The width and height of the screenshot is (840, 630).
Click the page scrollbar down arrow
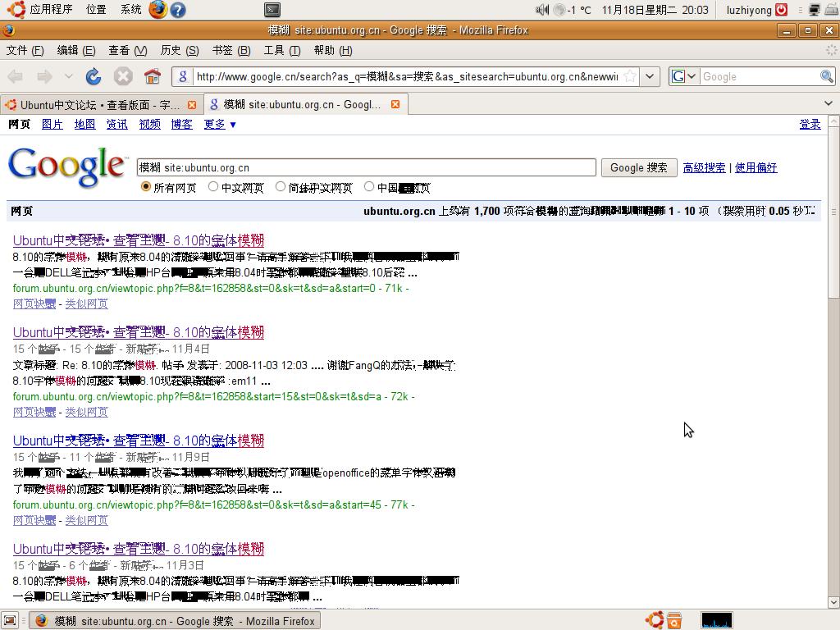coord(833,602)
